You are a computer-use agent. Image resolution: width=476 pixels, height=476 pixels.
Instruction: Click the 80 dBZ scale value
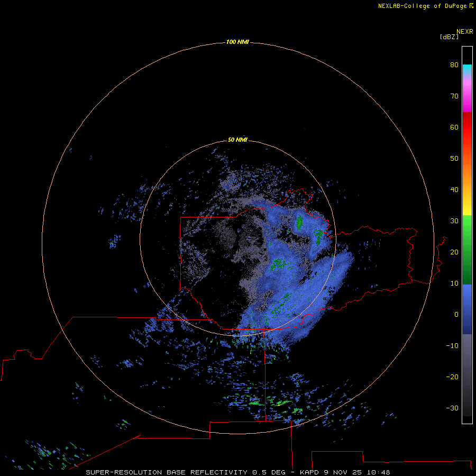454,65
